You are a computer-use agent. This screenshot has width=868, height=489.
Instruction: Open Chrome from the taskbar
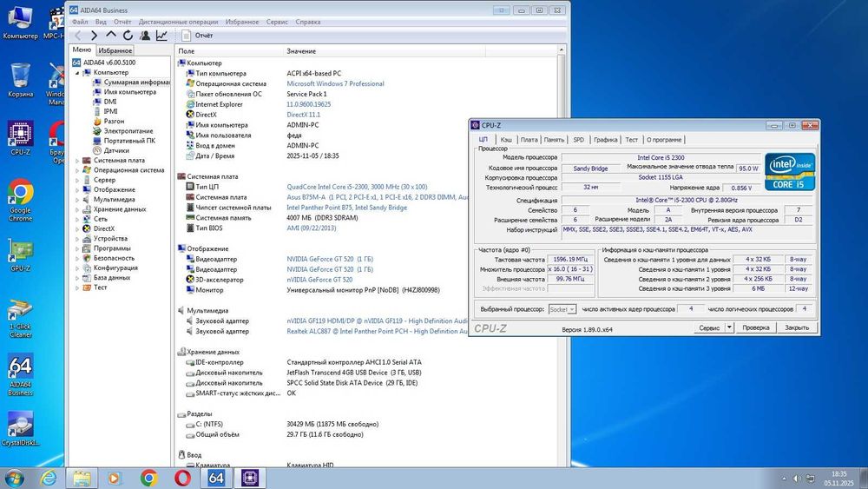pyautogui.click(x=148, y=478)
